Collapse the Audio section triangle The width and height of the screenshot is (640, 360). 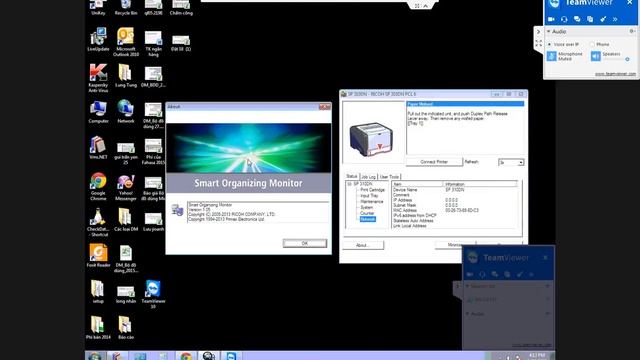pyautogui.click(x=549, y=31)
